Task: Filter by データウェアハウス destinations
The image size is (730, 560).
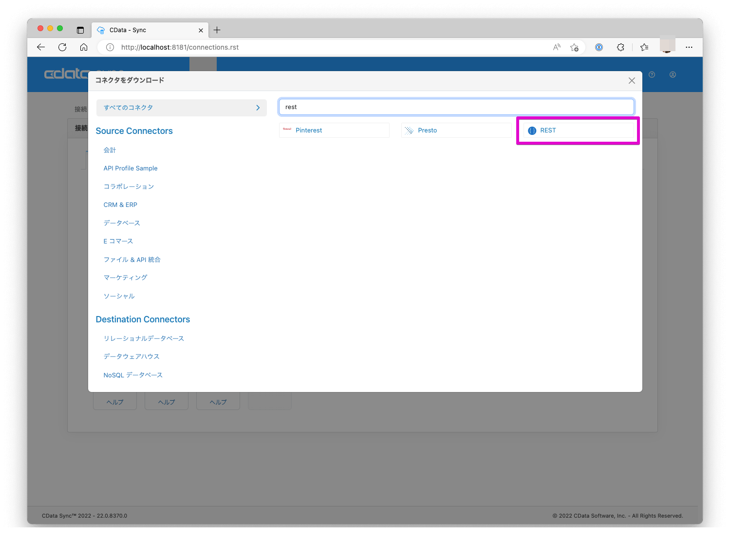Action: point(131,356)
